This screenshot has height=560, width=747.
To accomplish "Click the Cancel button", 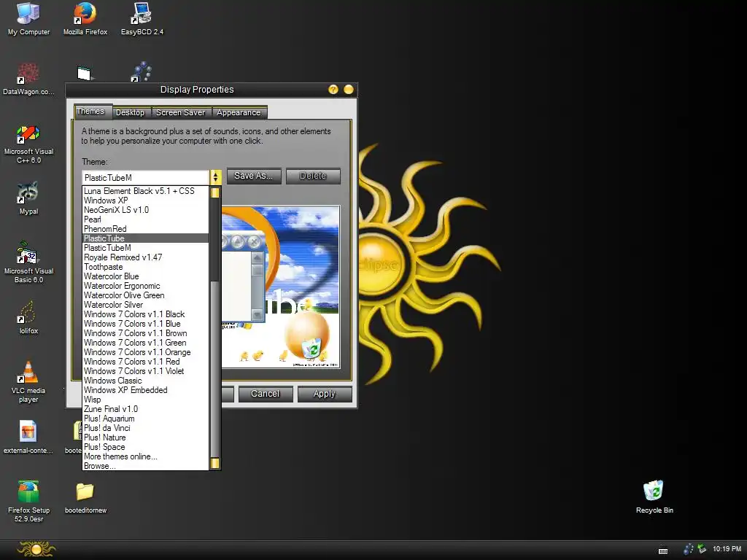I will [x=266, y=394].
